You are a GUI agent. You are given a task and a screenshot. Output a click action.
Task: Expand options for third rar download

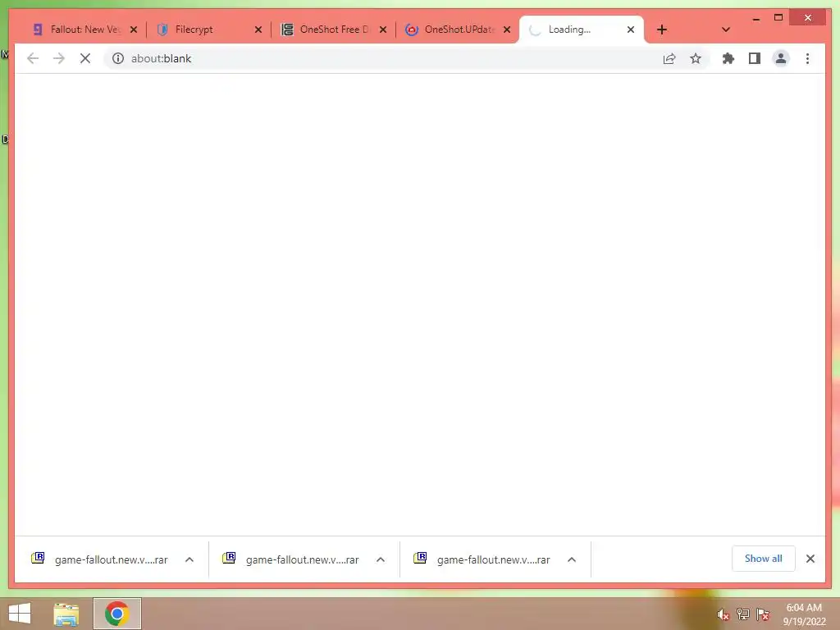click(x=572, y=559)
